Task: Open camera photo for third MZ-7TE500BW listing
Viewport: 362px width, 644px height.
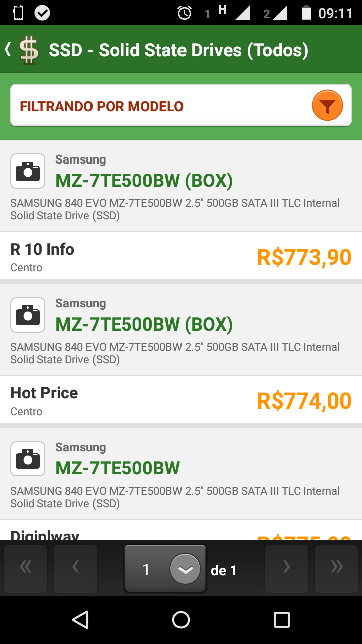Action: 28,459
